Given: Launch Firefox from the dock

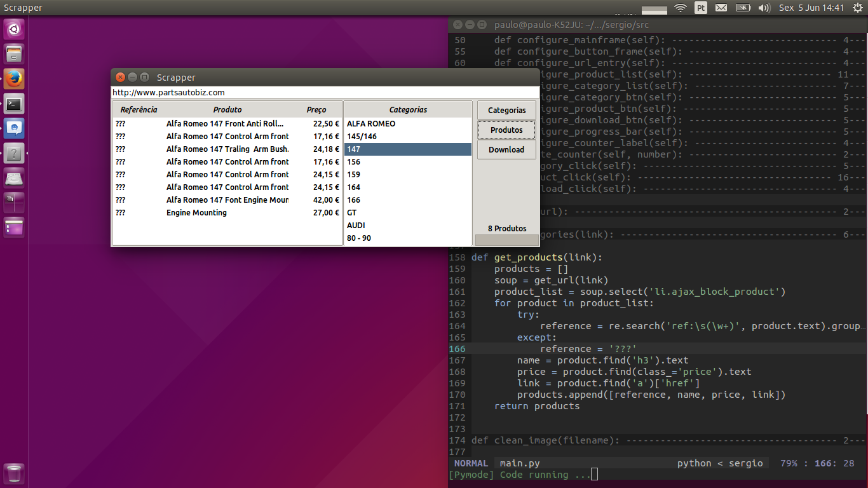Looking at the screenshot, I should [14, 79].
